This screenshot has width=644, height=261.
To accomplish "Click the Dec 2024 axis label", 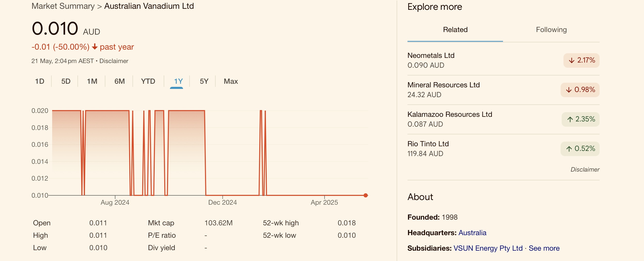I will click(223, 202).
